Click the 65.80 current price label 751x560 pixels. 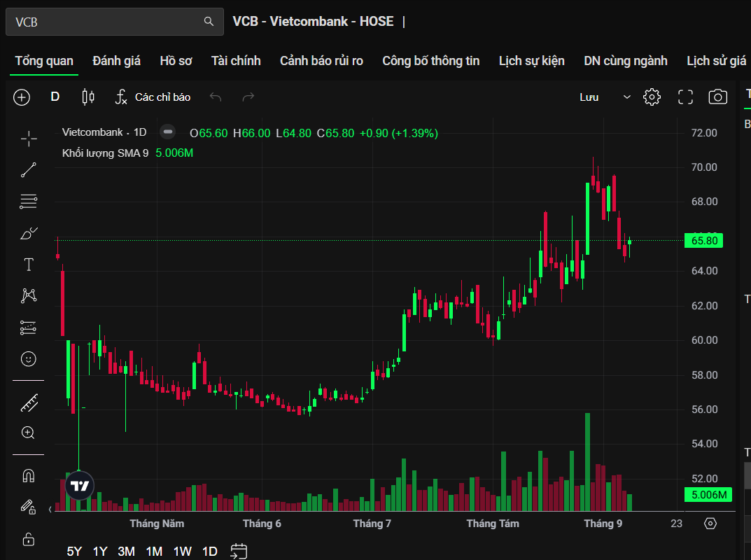point(703,241)
